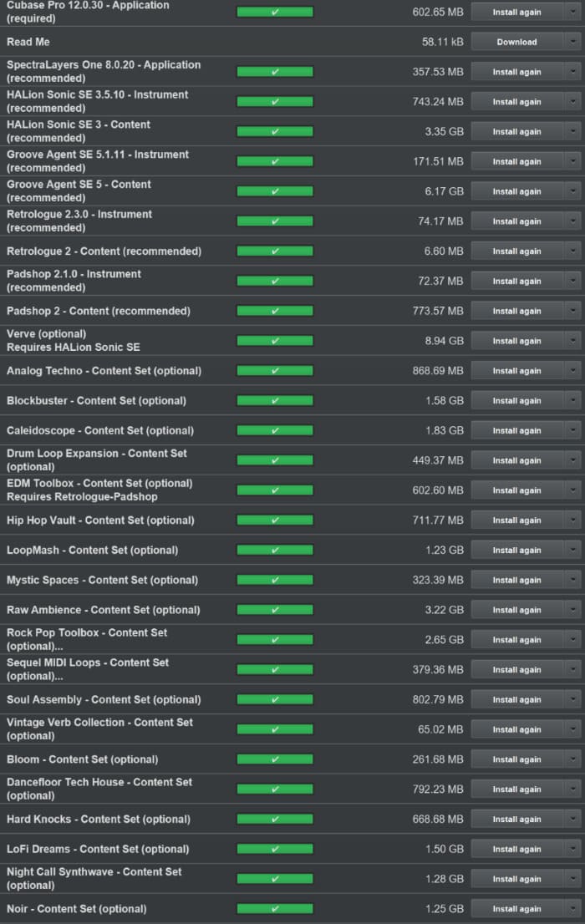Click Install again for SpectraLayers One 8.0.20

click(517, 72)
